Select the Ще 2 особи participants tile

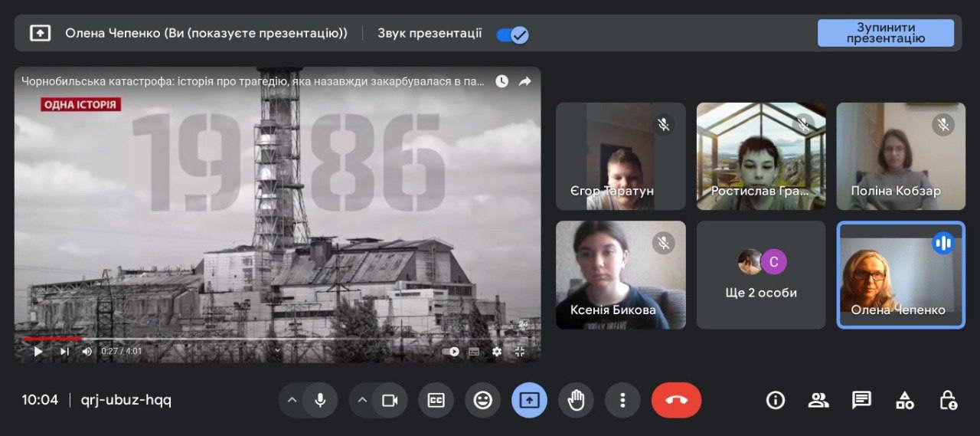(761, 275)
